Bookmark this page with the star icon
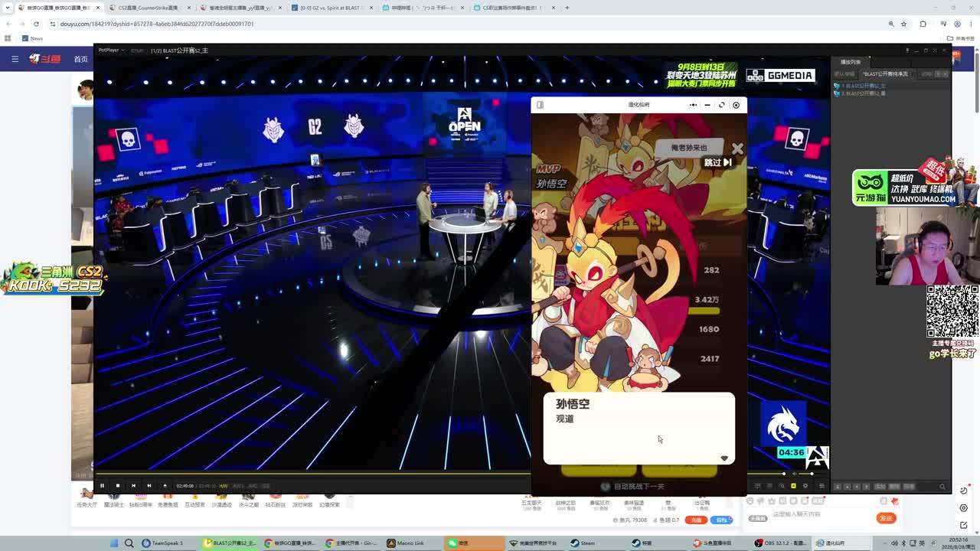 click(x=903, y=24)
